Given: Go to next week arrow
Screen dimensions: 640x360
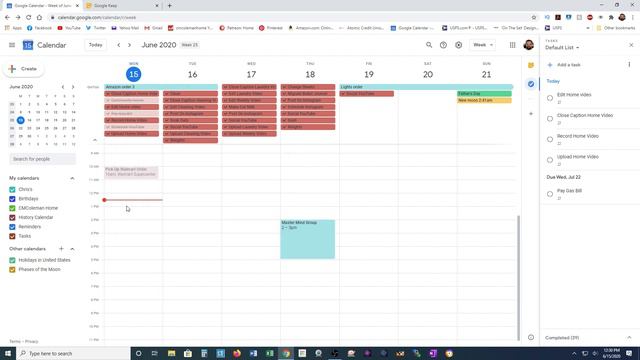Looking at the screenshot, I should [x=129, y=45].
